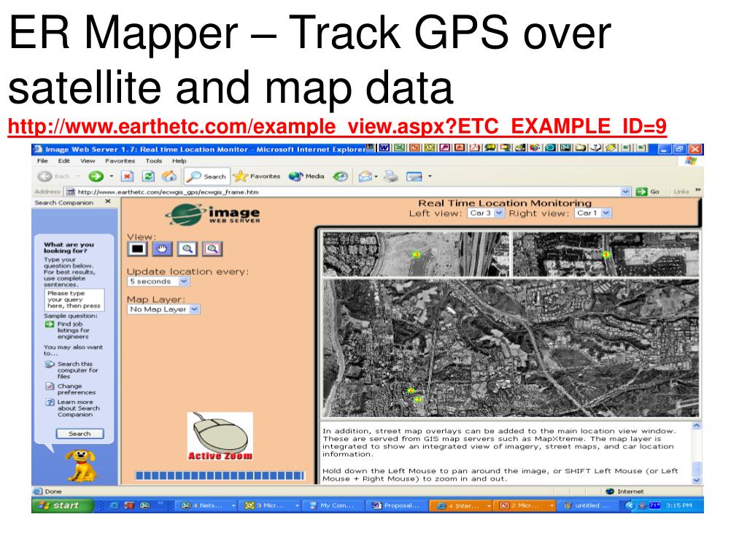Screen dimensions: 747x560
Task: Click the 3:15 PM system clock
Action: coord(679,505)
